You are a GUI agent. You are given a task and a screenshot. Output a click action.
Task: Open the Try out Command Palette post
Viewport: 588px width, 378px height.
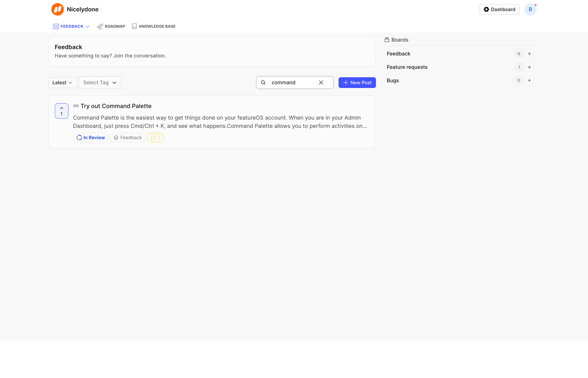click(116, 106)
